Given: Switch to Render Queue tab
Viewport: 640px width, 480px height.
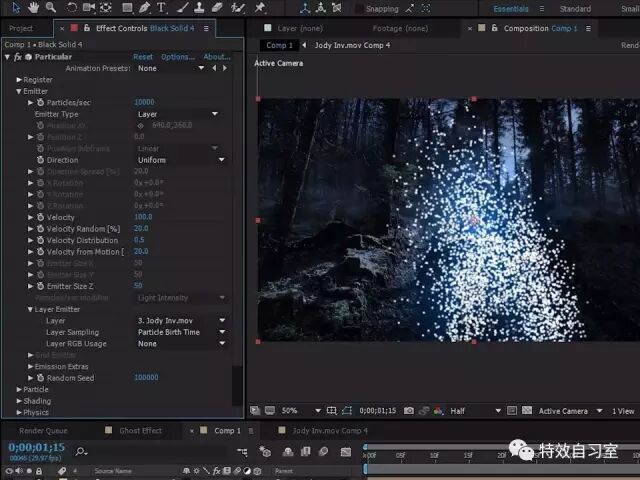Looking at the screenshot, I should pos(43,431).
